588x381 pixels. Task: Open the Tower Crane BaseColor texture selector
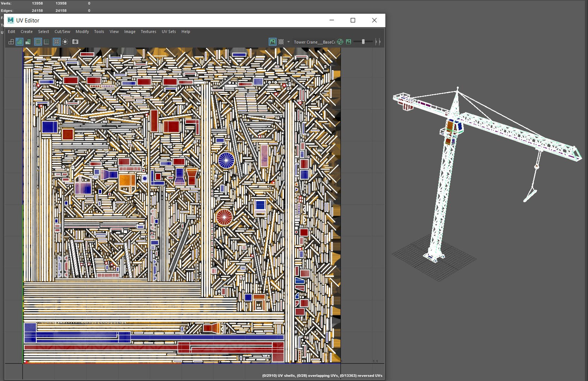point(314,42)
